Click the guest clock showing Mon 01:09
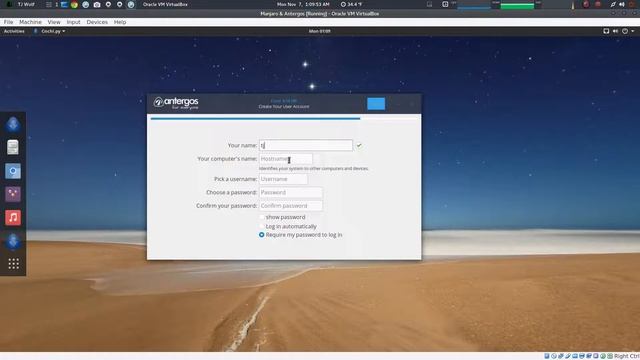This screenshot has height=360, width=640. [320, 31]
